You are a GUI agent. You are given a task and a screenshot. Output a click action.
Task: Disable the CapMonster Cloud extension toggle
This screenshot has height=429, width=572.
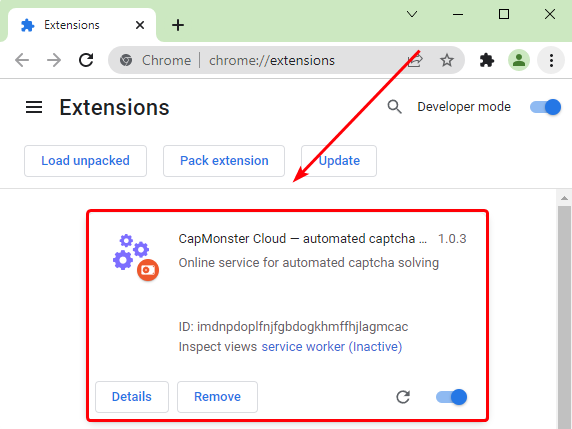tap(452, 397)
